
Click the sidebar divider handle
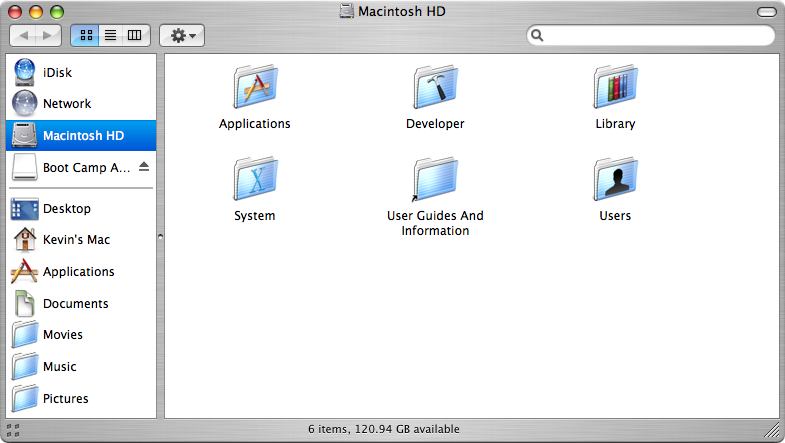click(x=160, y=236)
